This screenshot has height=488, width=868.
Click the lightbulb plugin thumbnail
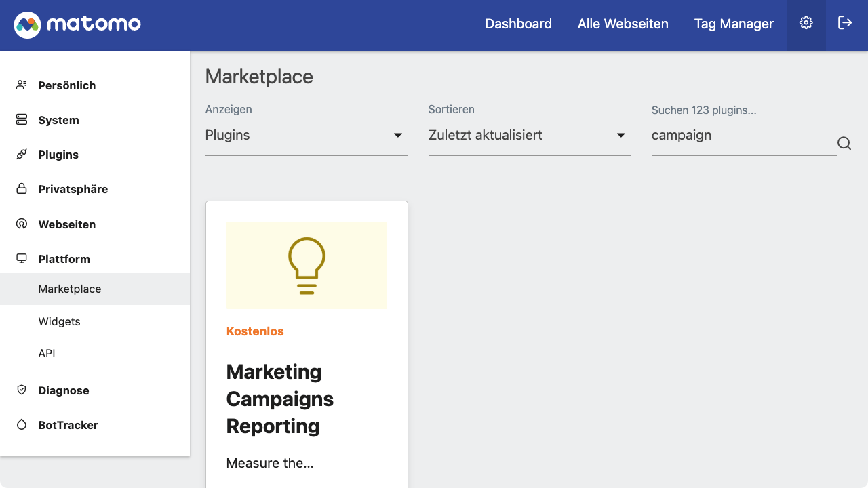(x=307, y=265)
